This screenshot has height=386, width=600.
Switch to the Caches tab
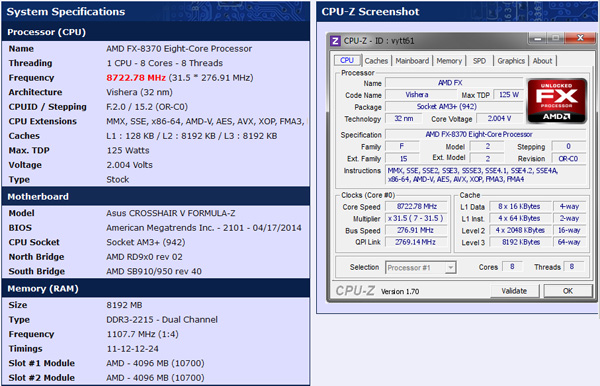coord(376,60)
